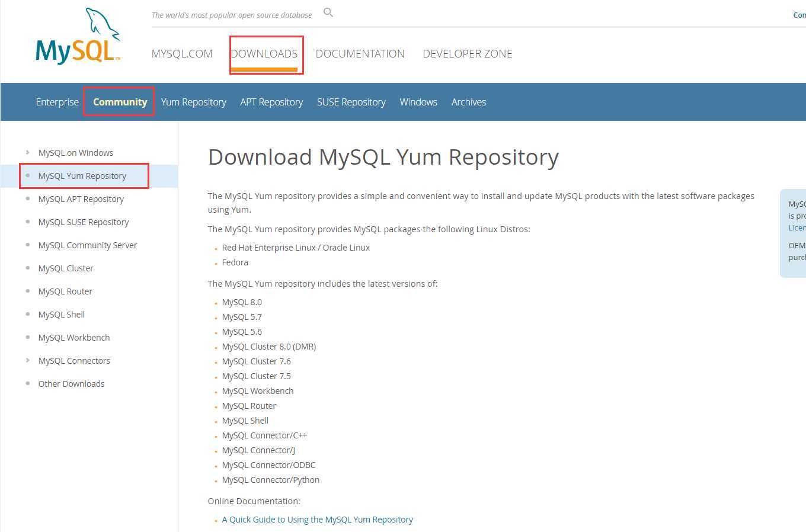Select the DOWNLOADS top navigation item
Image resolution: width=806 pixels, height=532 pixels.
264,54
